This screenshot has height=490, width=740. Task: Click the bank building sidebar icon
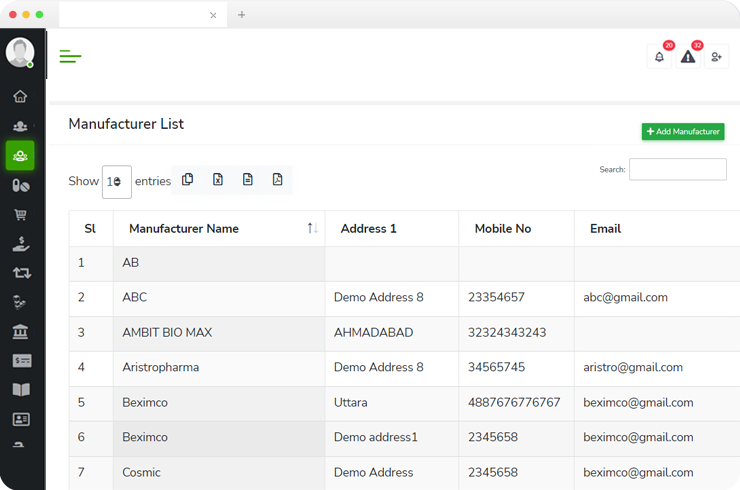click(20, 331)
